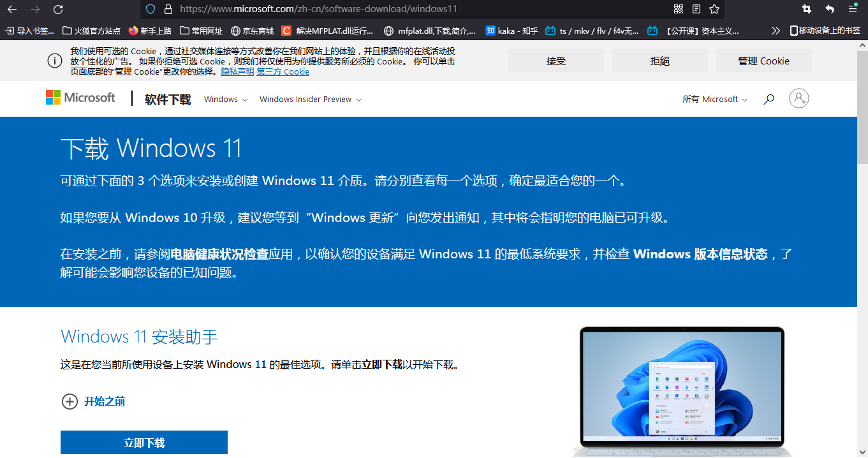The height and width of the screenshot is (458, 868).
Task: Toggle reader view icon in address bar
Action: [696, 9]
